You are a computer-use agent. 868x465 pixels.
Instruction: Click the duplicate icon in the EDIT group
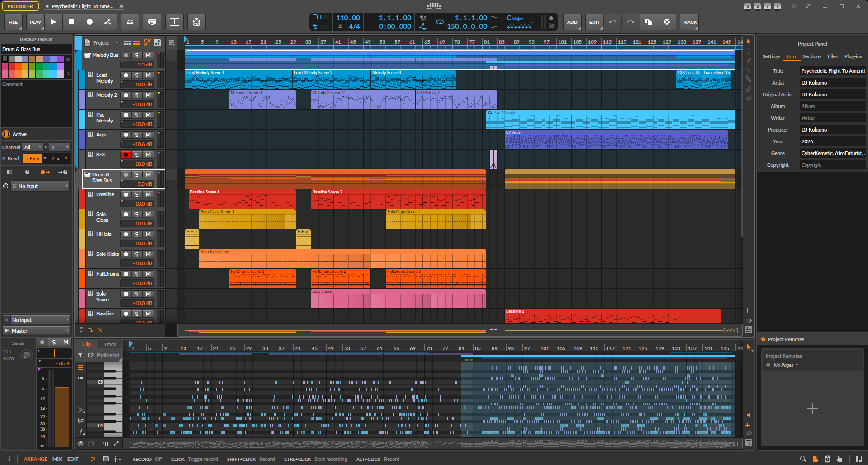649,22
